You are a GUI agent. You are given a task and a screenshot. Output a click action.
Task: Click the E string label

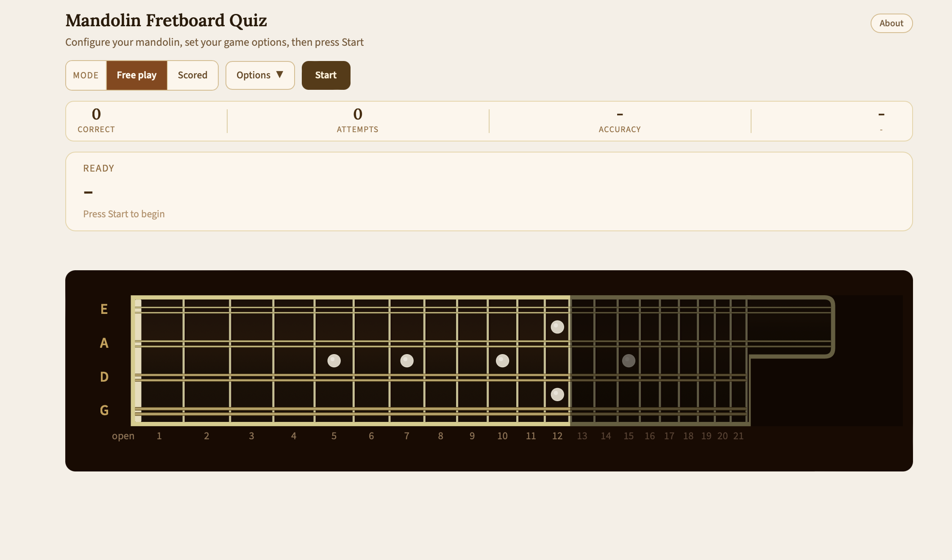coord(104,309)
